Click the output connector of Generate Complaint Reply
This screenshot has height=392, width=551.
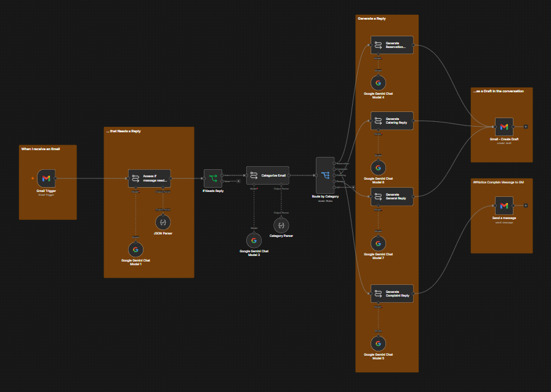pos(413,294)
